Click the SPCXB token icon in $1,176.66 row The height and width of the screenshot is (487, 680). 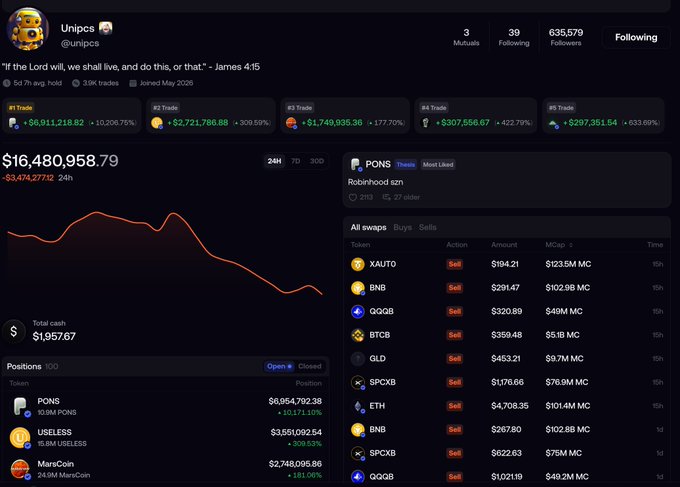[358, 382]
